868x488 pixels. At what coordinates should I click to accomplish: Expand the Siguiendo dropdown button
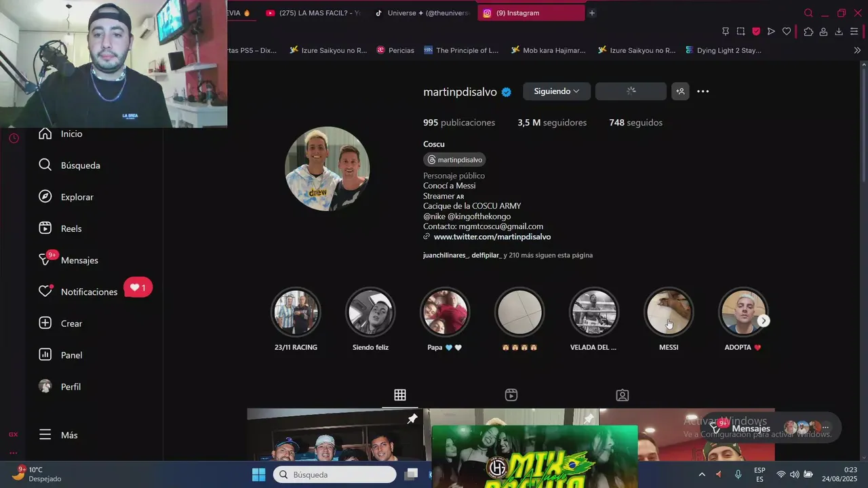[x=557, y=91]
